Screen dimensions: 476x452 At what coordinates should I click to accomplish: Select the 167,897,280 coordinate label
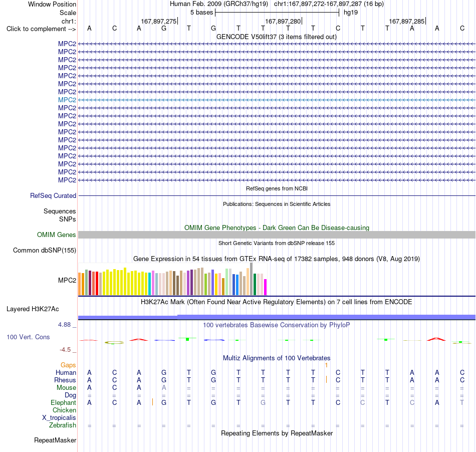click(x=283, y=21)
